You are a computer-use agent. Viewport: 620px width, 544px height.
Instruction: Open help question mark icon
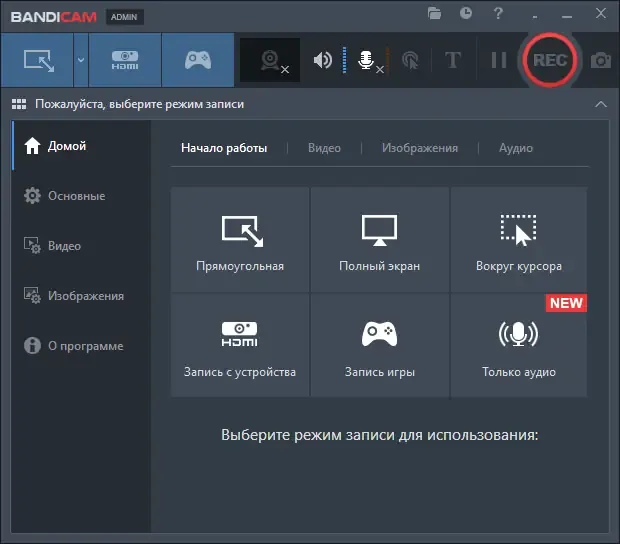498,13
